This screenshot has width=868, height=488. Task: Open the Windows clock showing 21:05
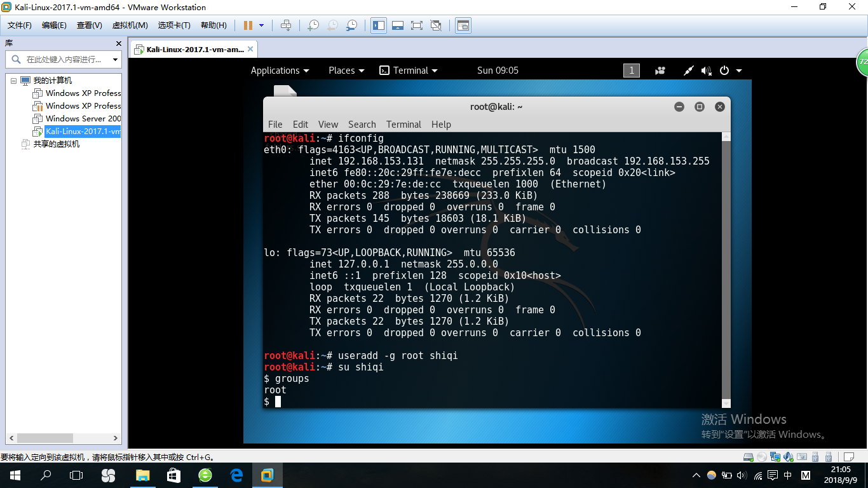click(x=840, y=475)
